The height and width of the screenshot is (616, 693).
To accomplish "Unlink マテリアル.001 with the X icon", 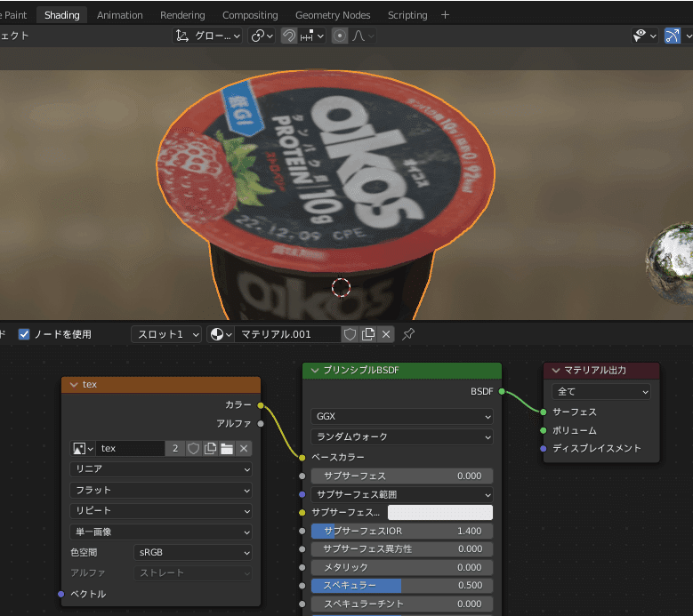I will click(x=386, y=334).
